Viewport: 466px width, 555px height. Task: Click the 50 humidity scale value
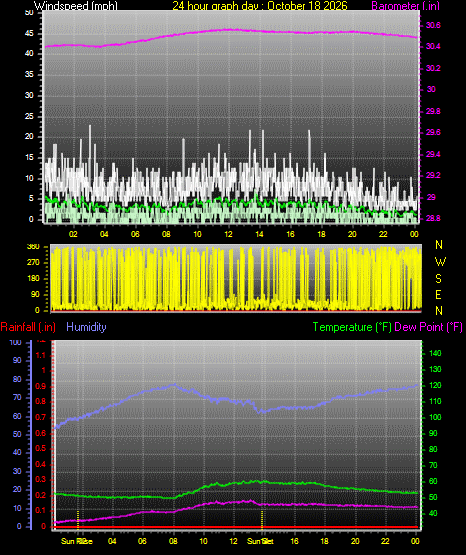17,434
